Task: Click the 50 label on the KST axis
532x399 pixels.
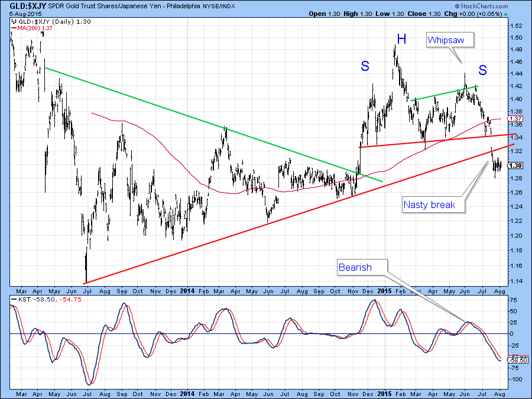Action: tap(513, 312)
